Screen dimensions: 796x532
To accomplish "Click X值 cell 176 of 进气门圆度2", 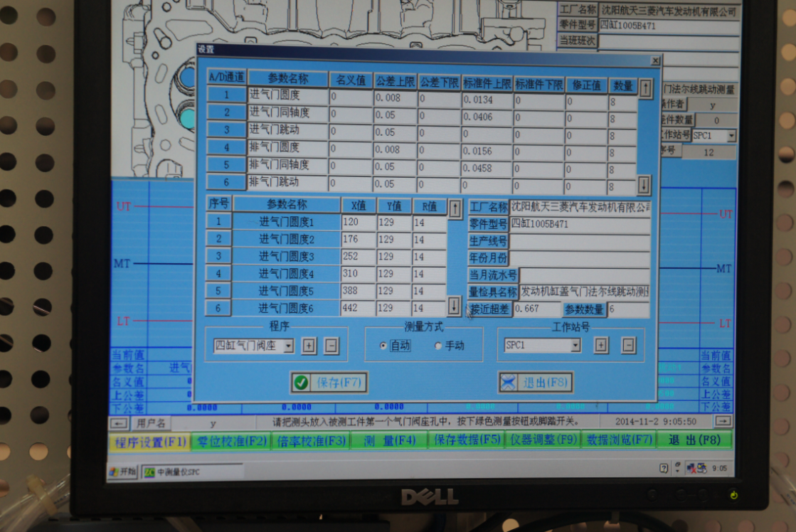I will [358, 239].
